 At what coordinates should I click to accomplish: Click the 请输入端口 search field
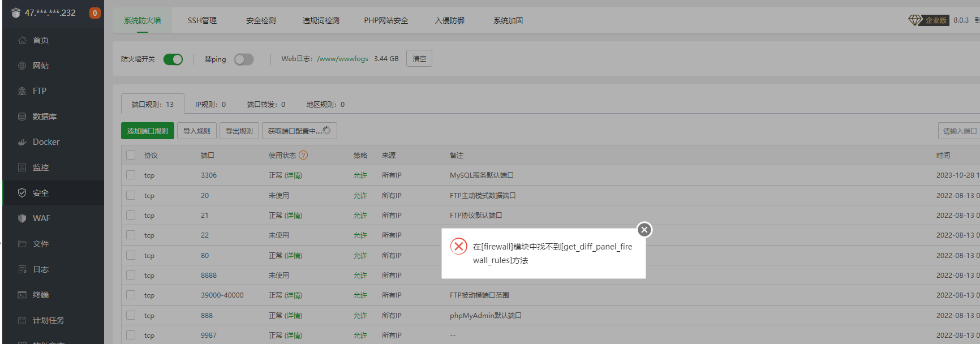[959, 131]
